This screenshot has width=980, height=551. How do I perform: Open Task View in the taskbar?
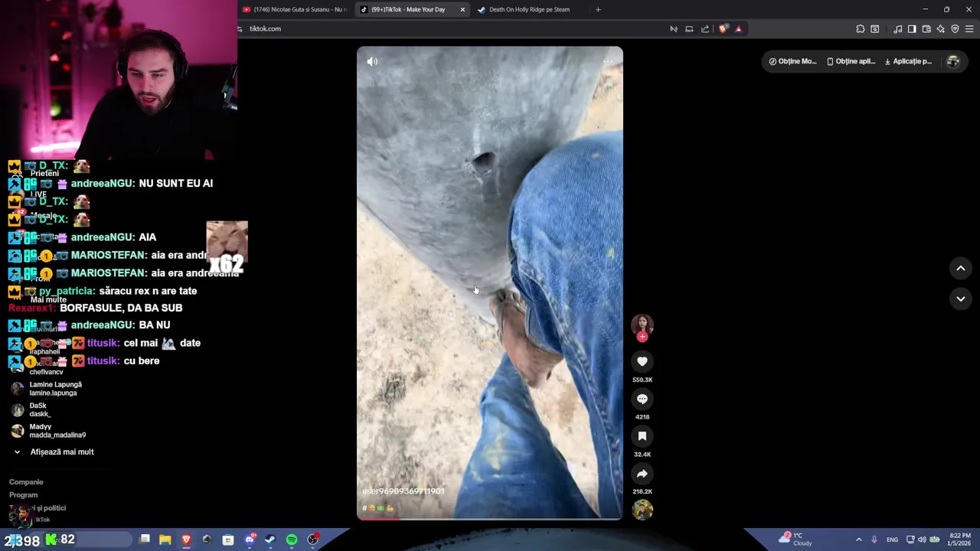[x=145, y=540]
